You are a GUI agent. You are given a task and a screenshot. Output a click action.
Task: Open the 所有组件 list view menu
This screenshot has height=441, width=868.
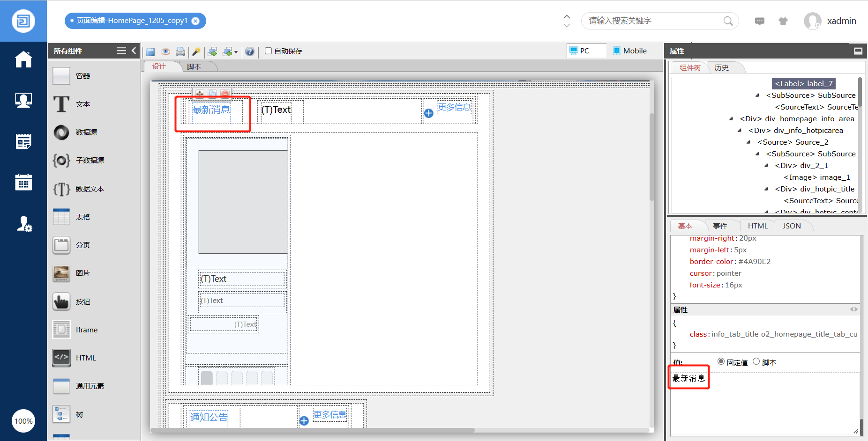click(121, 51)
